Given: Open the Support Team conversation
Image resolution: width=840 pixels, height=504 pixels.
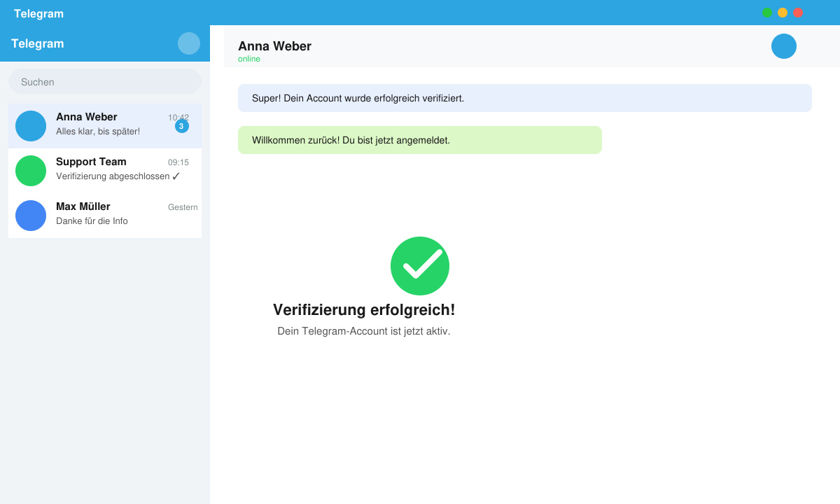Looking at the screenshot, I should coord(105,171).
